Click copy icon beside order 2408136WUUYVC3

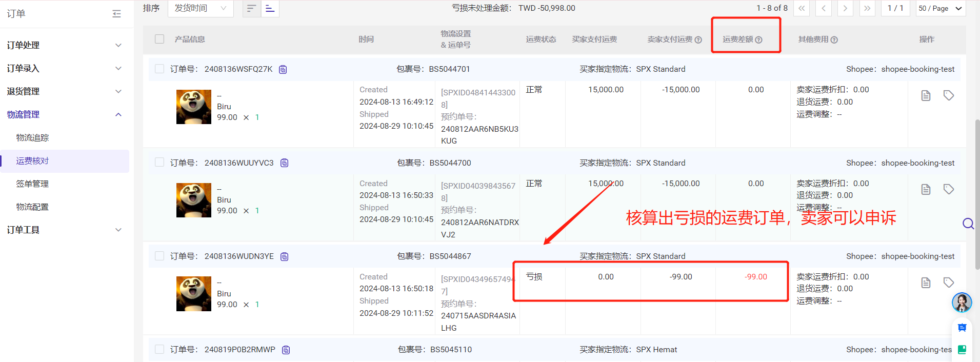click(284, 163)
